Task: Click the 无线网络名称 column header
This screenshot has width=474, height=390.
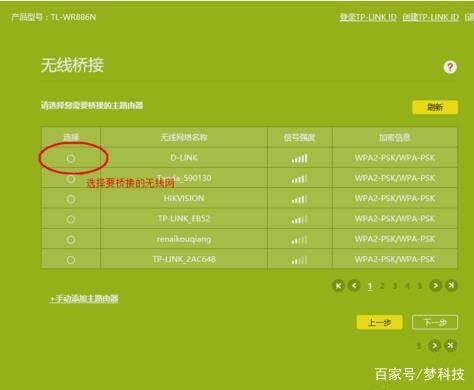Action: click(x=184, y=137)
